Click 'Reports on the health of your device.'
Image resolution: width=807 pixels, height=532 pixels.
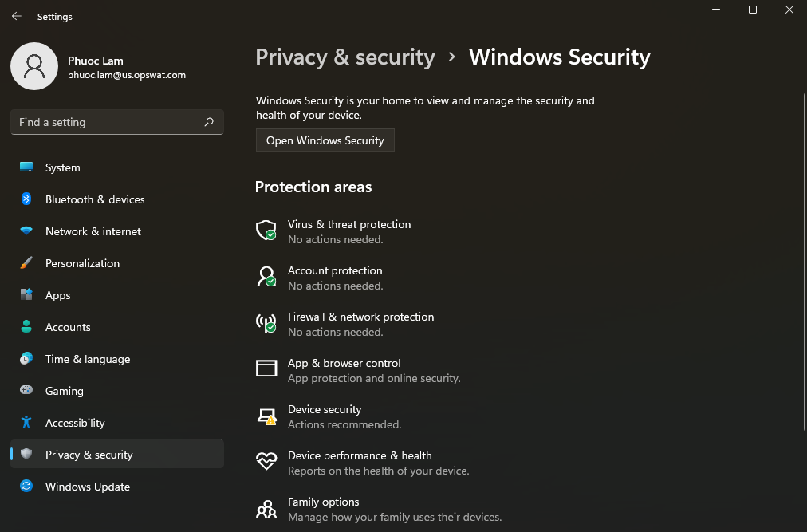(378, 471)
